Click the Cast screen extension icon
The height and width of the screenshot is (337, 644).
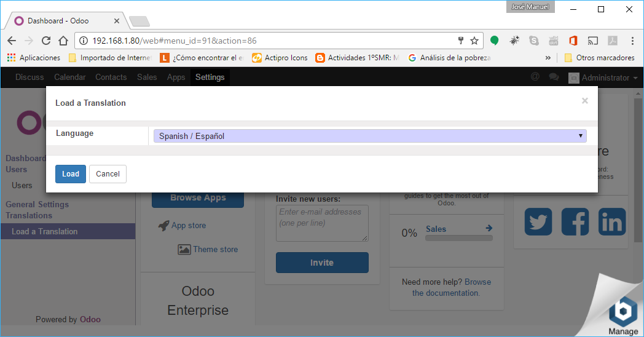592,41
